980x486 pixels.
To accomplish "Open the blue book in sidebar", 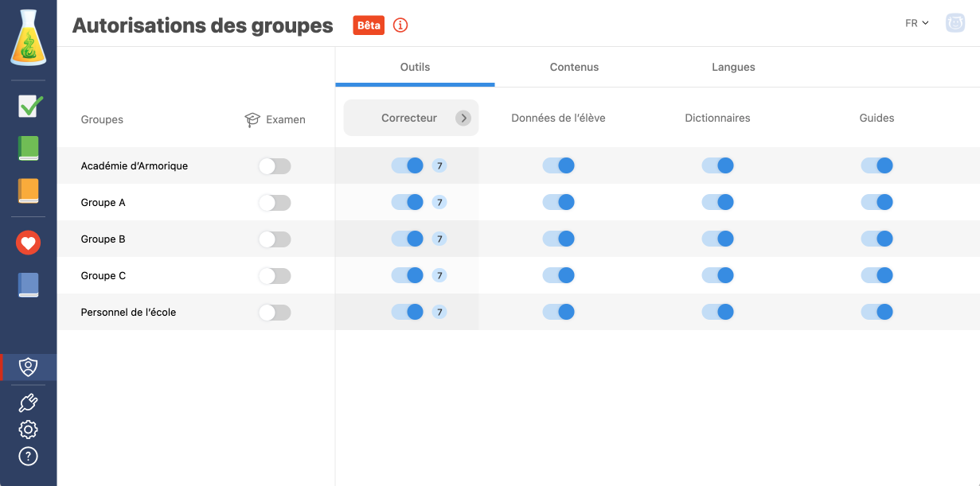I will 29,285.
